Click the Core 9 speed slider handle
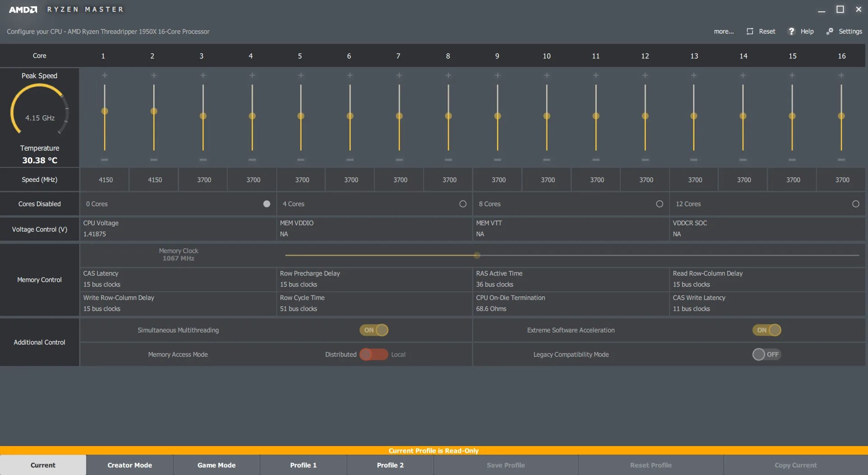Screen dimensions: 868x475 point(497,116)
